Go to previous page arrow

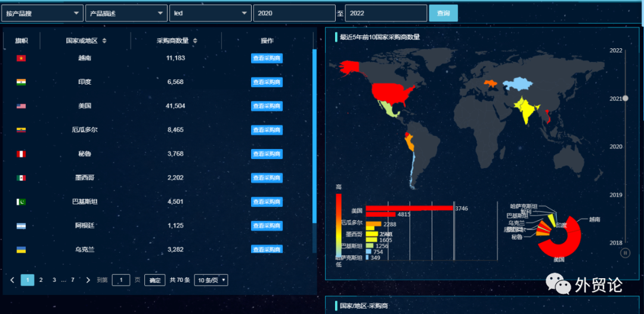(13, 280)
